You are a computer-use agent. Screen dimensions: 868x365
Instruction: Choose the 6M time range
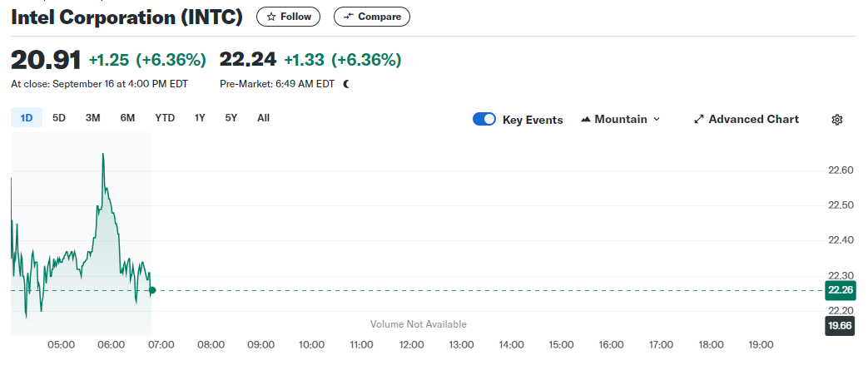point(127,118)
